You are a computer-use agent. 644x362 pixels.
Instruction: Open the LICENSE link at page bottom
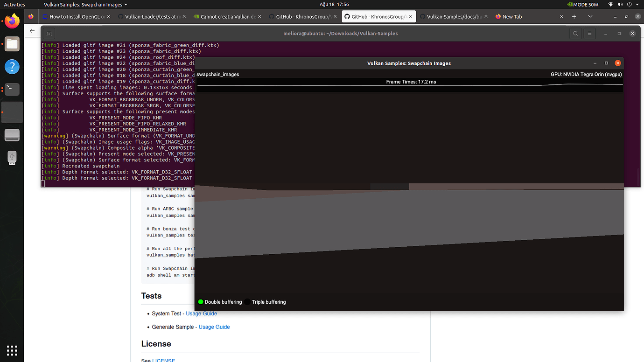click(x=163, y=360)
